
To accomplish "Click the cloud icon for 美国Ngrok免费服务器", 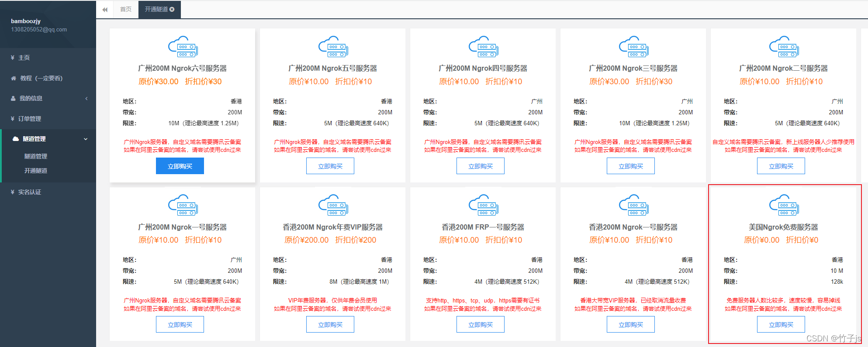I will (x=784, y=205).
